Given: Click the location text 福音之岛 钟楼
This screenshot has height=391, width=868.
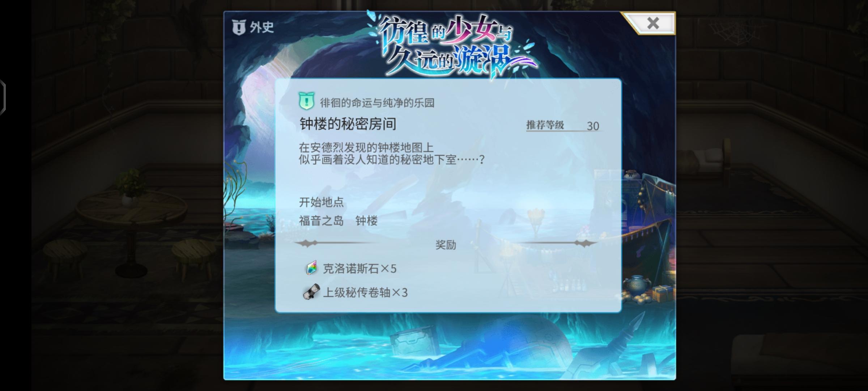Looking at the screenshot, I should tap(338, 221).
